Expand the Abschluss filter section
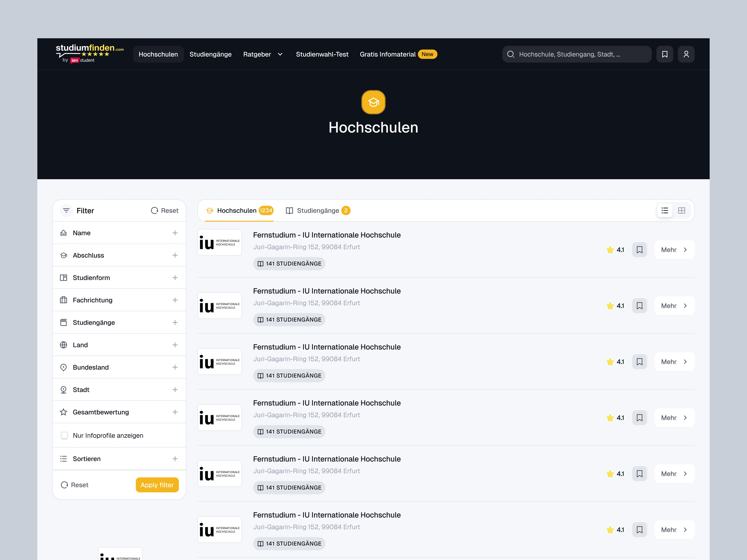The width and height of the screenshot is (747, 560). [x=175, y=255]
